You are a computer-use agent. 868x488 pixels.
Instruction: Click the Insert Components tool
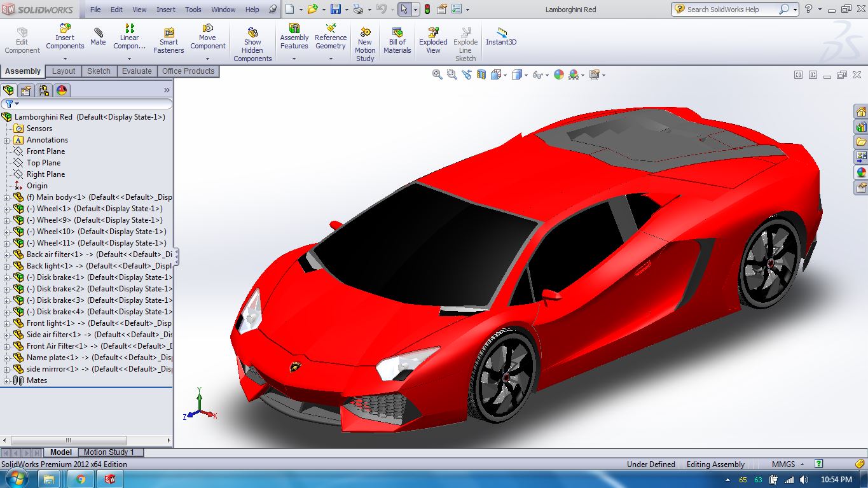point(65,37)
